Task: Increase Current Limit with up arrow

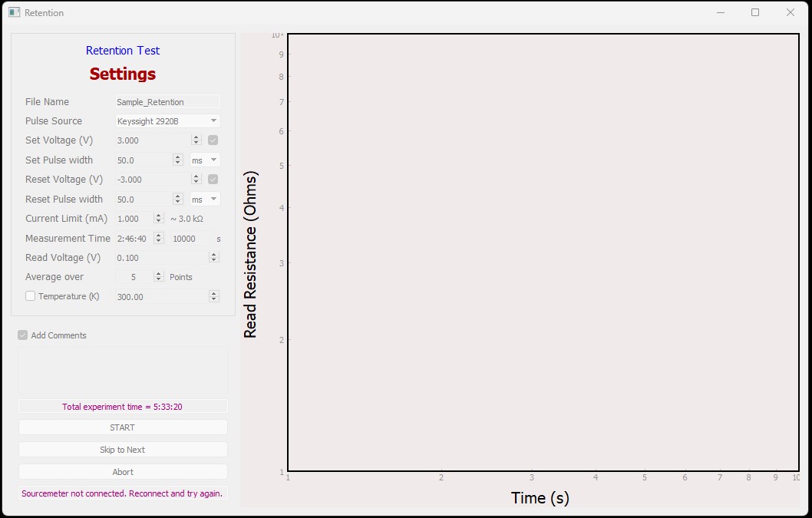Action: (159, 216)
